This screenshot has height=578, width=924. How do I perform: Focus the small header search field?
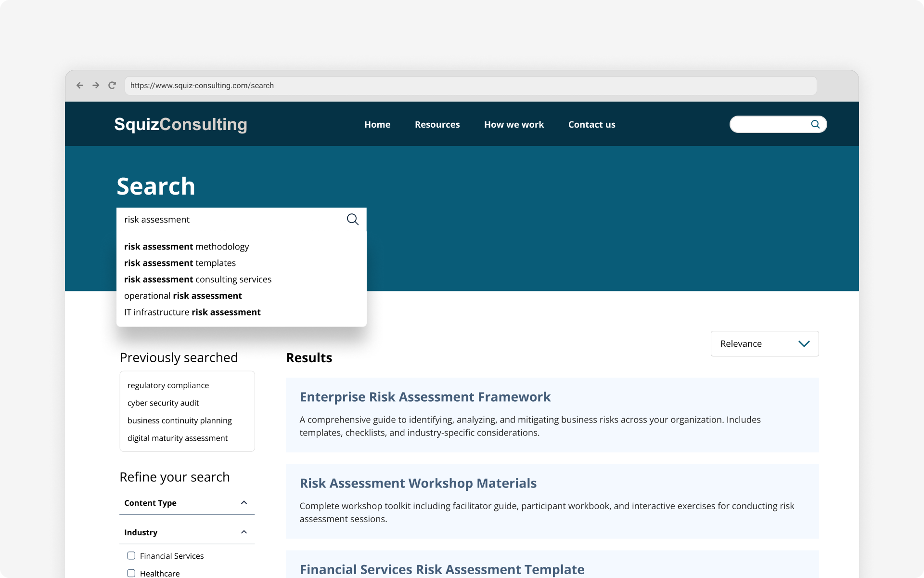778,124
